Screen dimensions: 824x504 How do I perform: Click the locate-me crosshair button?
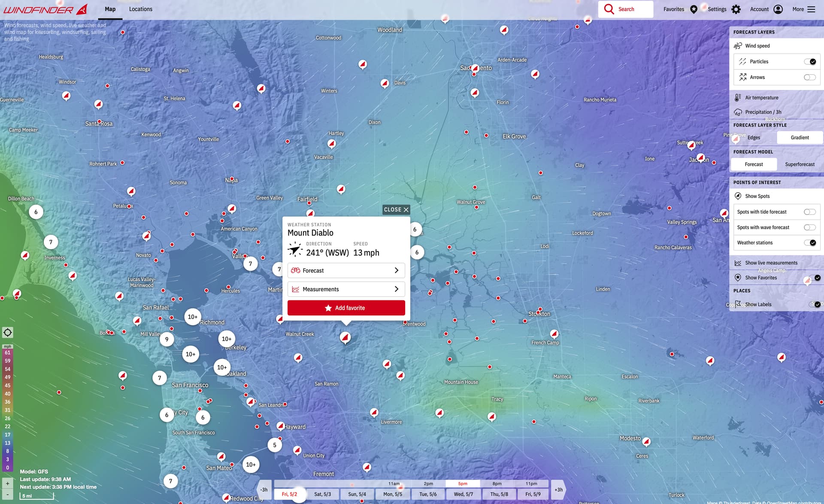pos(7,332)
